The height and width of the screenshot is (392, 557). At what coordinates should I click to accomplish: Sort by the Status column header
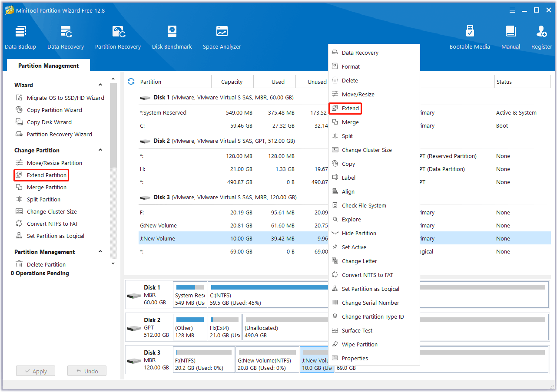(523, 82)
